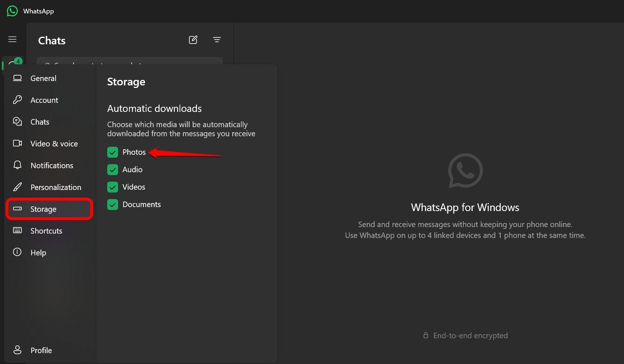Click the chat filter icon
624x364 pixels.
tap(217, 40)
